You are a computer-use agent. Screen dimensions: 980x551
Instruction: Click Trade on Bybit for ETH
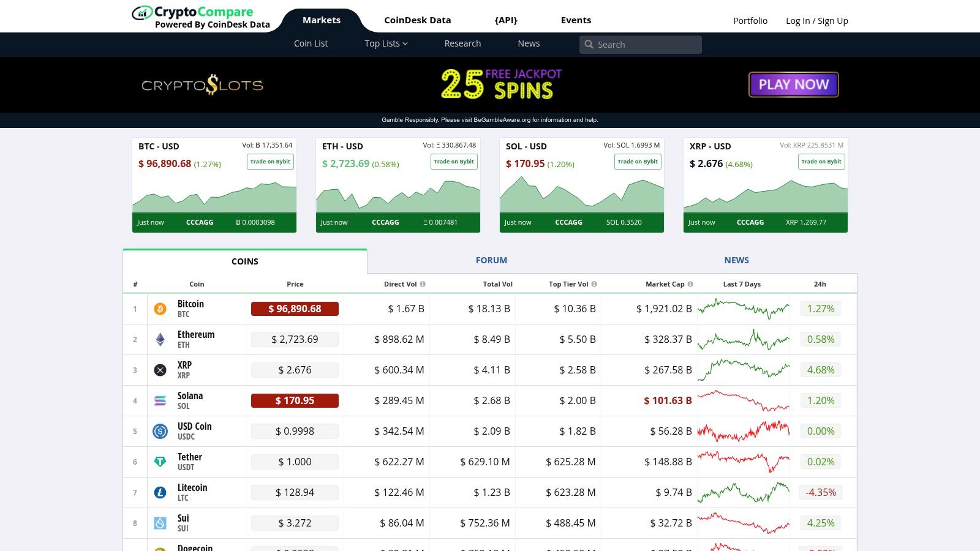click(454, 162)
